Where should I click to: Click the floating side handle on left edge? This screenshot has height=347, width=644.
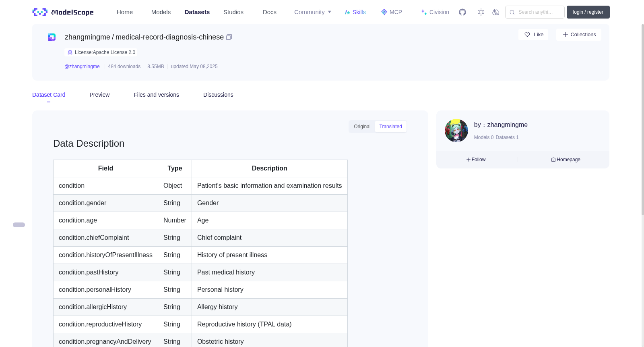pyautogui.click(x=19, y=225)
